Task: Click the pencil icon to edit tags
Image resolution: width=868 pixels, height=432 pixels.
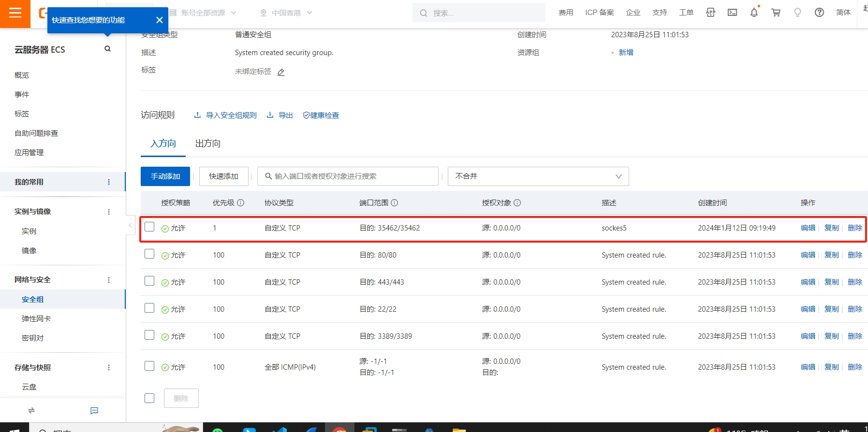Action: (x=281, y=72)
